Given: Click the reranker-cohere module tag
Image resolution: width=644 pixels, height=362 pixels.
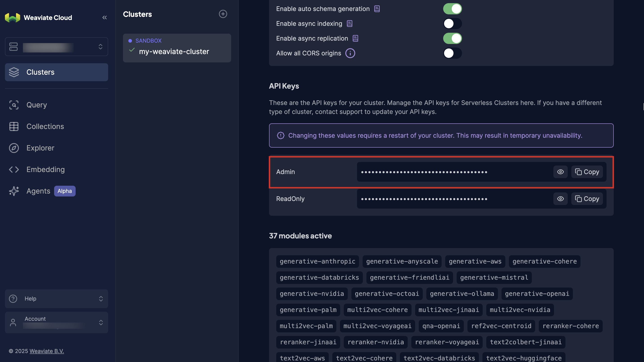Looking at the screenshot, I should 571,326.
